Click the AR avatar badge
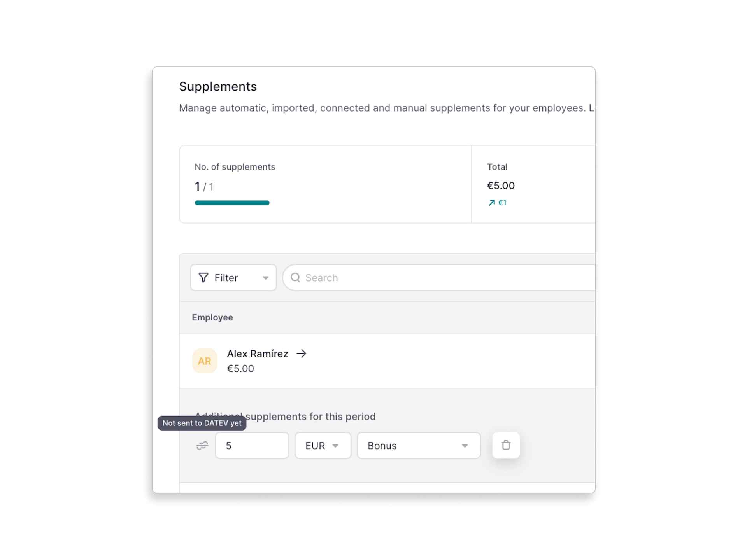 coord(204,360)
